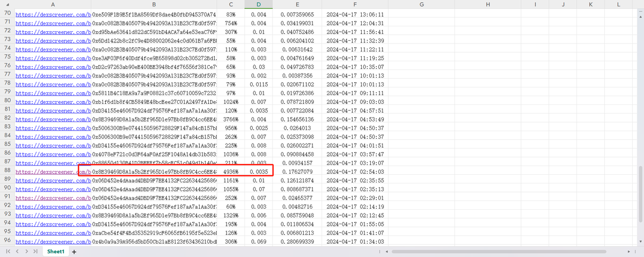
Task: Jump to the last sheet arrow
Action: pyautogui.click(x=35, y=251)
